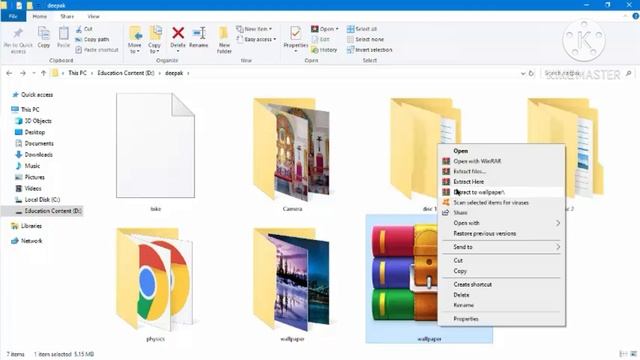Select This PC in sidebar
The width and height of the screenshot is (640, 360).
(26, 109)
